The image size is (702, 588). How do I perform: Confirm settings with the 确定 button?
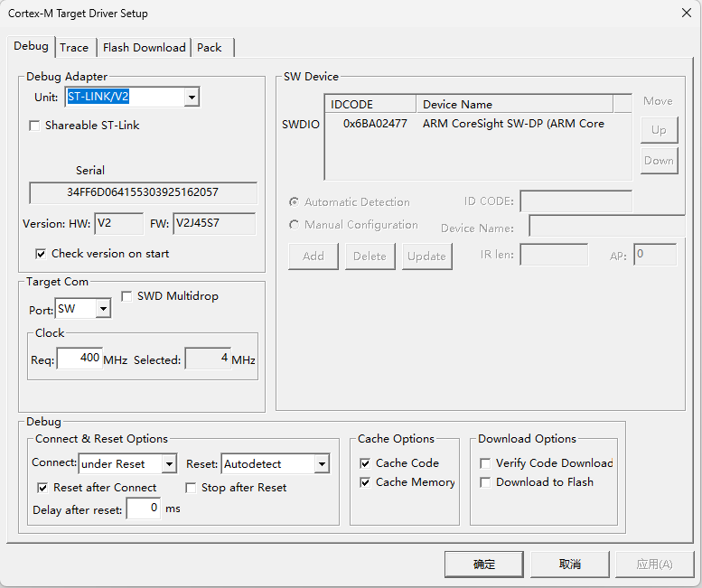(x=484, y=565)
